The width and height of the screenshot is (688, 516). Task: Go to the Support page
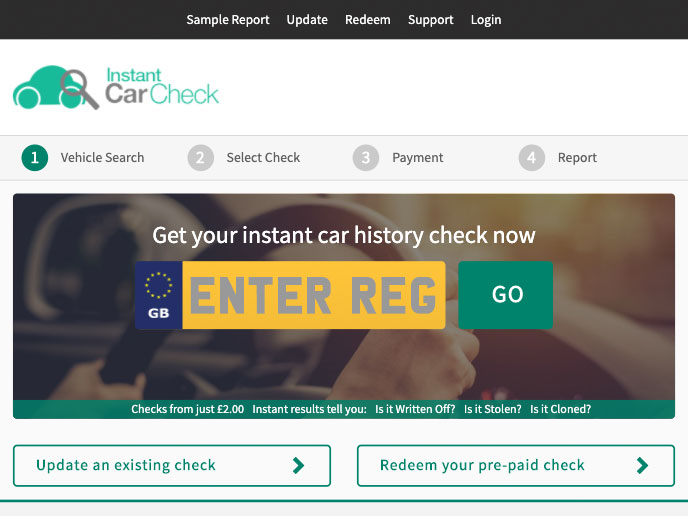pos(430,20)
